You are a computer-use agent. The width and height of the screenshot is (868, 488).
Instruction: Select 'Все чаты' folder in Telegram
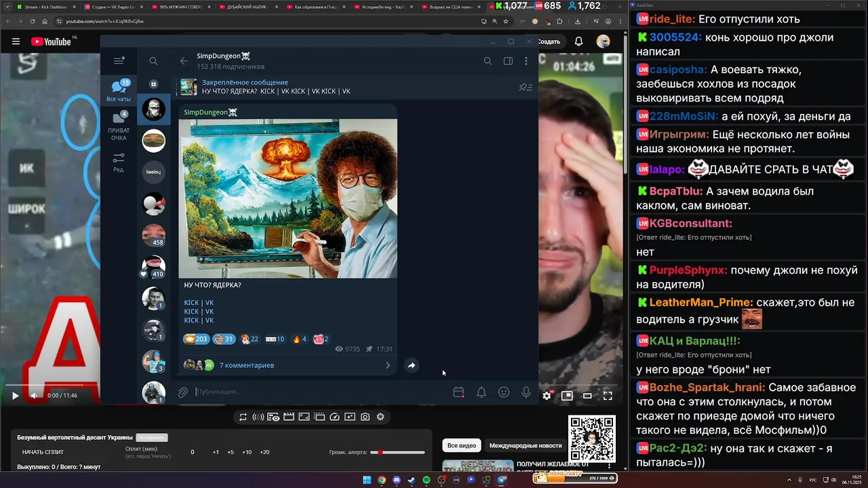(x=119, y=91)
